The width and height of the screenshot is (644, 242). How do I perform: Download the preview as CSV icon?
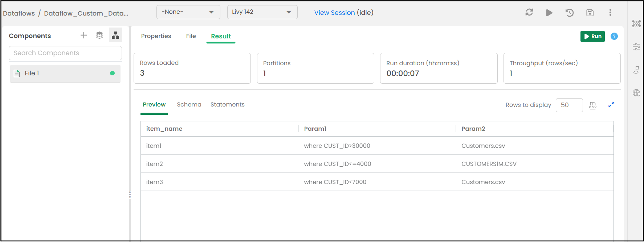(593, 105)
